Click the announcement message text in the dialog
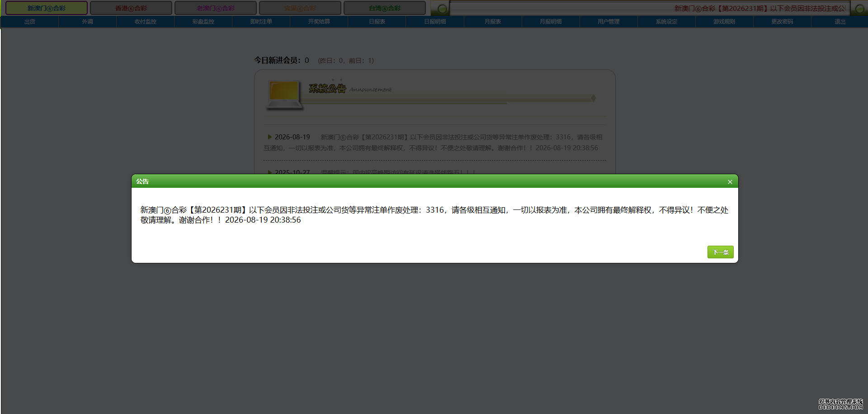Image resolution: width=868 pixels, height=414 pixels. [x=434, y=215]
